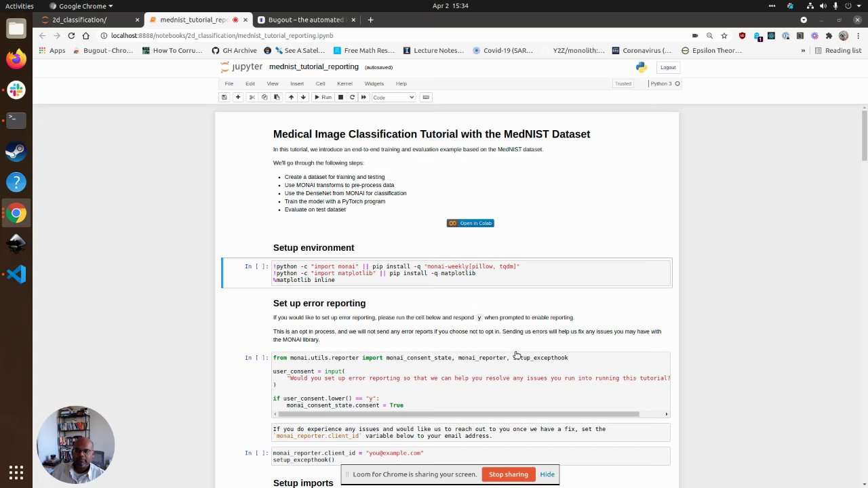The width and height of the screenshot is (868, 488).
Task: Click the first code cell with pip install
Action: point(471,273)
